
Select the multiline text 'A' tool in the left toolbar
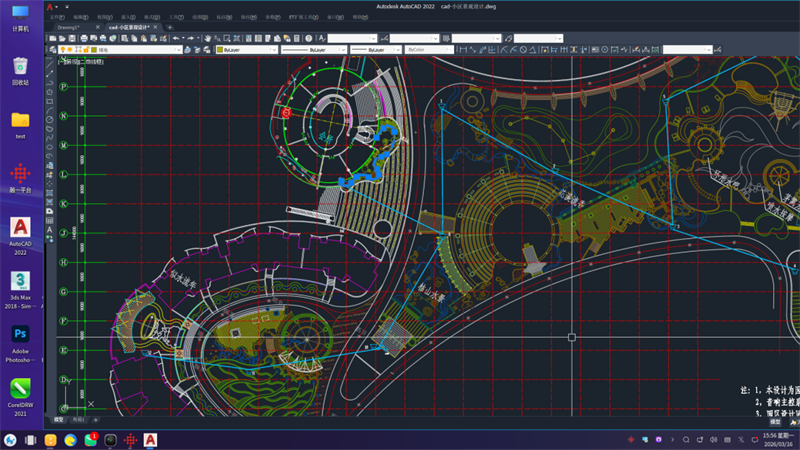tap(50, 229)
